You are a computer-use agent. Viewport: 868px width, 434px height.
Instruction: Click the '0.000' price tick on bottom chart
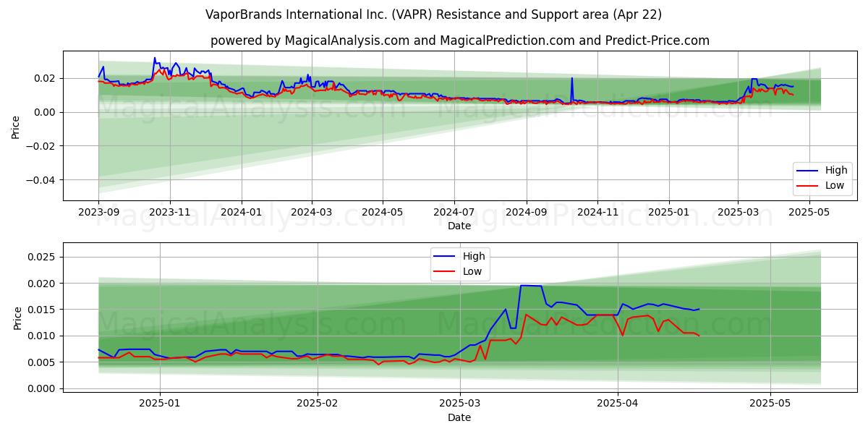[x=43, y=388]
